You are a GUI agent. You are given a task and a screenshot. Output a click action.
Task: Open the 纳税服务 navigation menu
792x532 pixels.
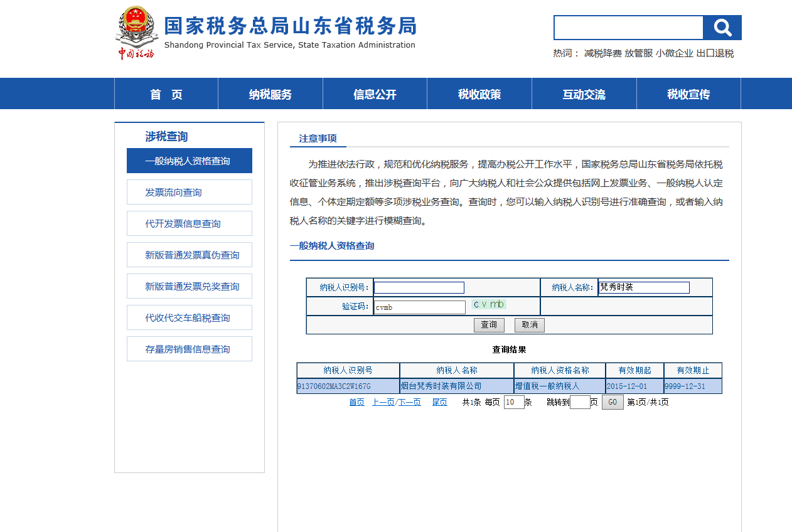click(x=270, y=94)
